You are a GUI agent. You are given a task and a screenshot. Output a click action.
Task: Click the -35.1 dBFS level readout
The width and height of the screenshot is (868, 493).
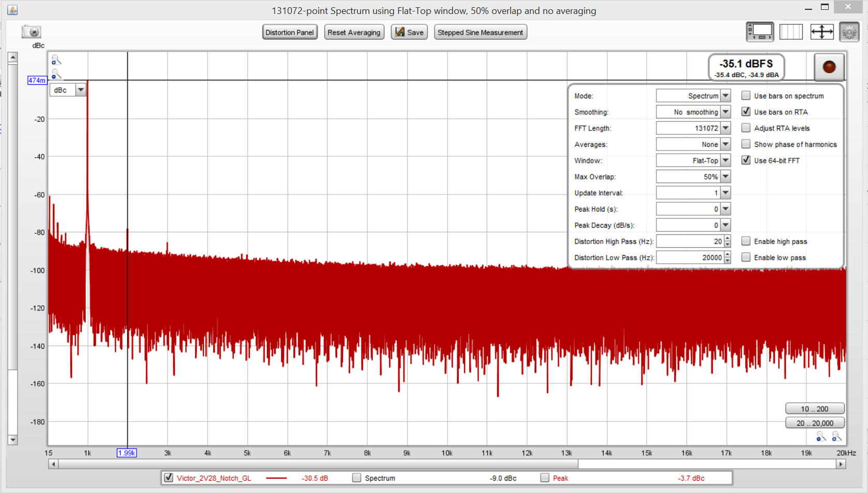click(x=746, y=67)
